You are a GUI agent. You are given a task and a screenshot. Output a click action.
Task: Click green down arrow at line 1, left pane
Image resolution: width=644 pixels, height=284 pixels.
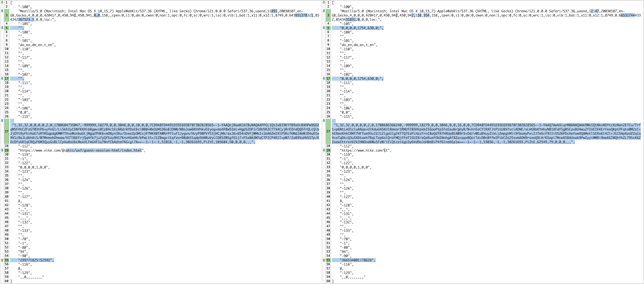click(x=2, y=2)
